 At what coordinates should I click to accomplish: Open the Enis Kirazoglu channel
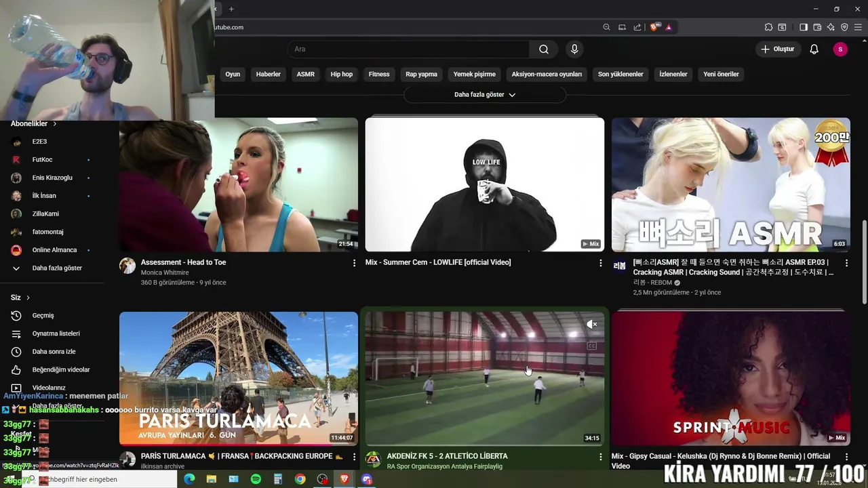[51, 178]
